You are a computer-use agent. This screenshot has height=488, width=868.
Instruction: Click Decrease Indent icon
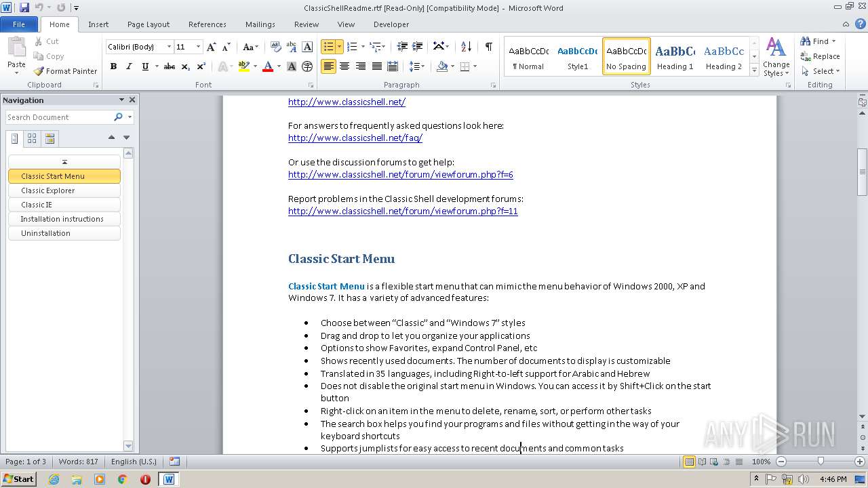pyautogui.click(x=402, y=47)
